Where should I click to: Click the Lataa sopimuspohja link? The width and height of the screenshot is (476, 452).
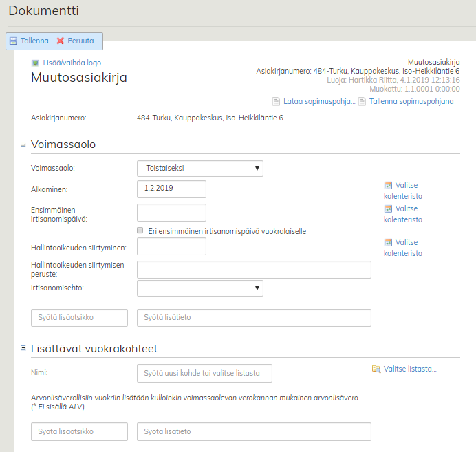coord(319,102)
